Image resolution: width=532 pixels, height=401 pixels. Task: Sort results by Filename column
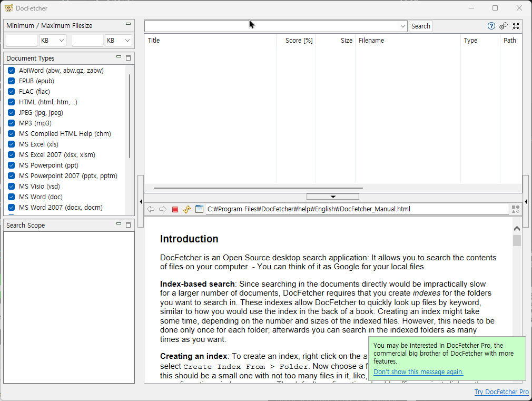coord(408,41)
